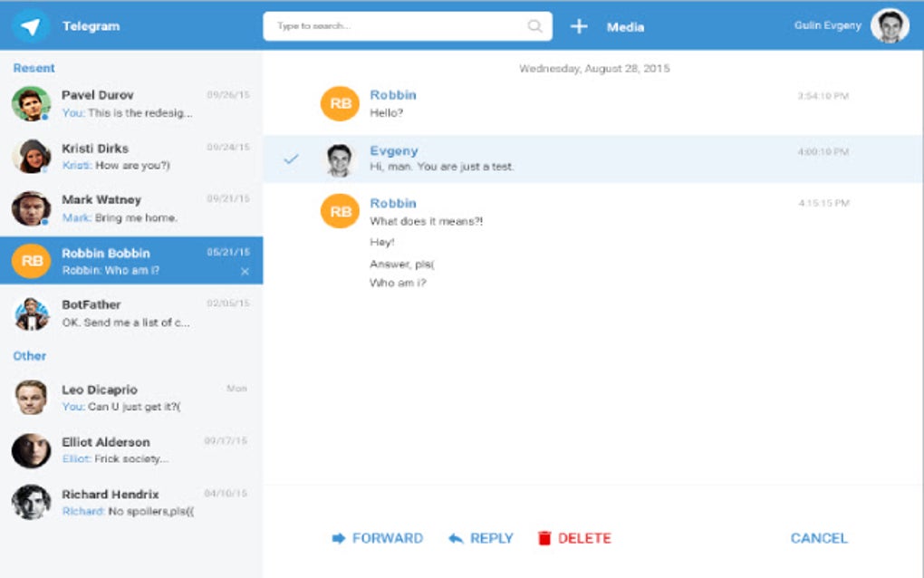Click the plus icon next to Media
Screen dimensions: 924x578
click(579, 26)
